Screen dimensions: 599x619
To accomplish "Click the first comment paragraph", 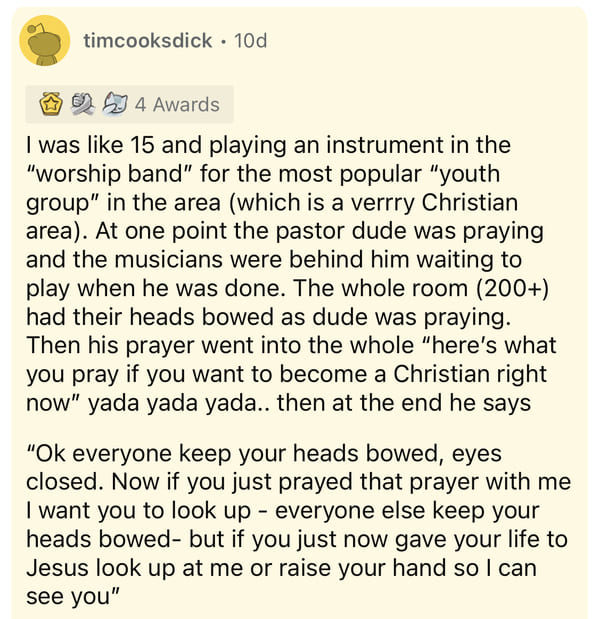I will point(291,274).
